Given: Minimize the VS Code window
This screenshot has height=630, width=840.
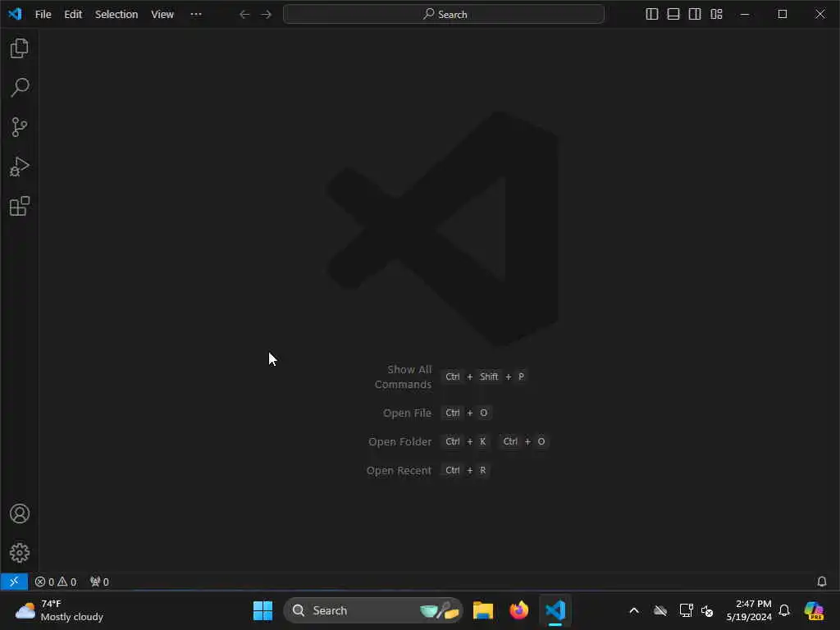Looking at the screenshot, I should click(745, 15).
